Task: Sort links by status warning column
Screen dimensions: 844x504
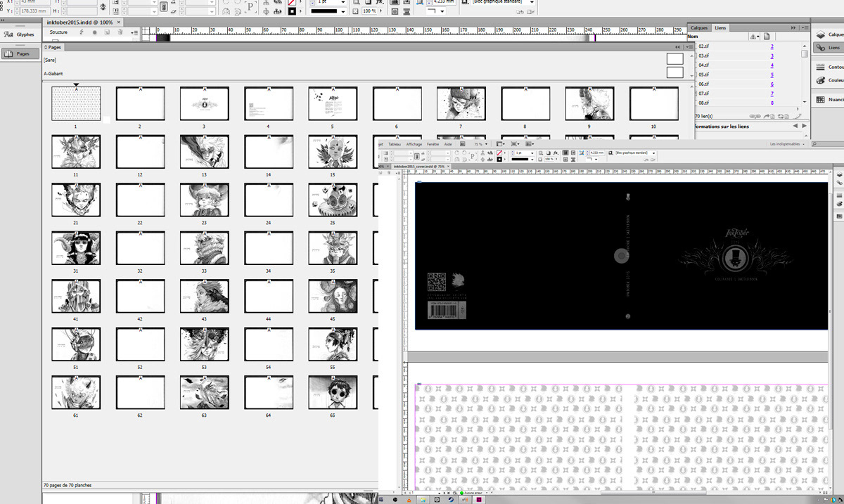Action: click(753, 37)
